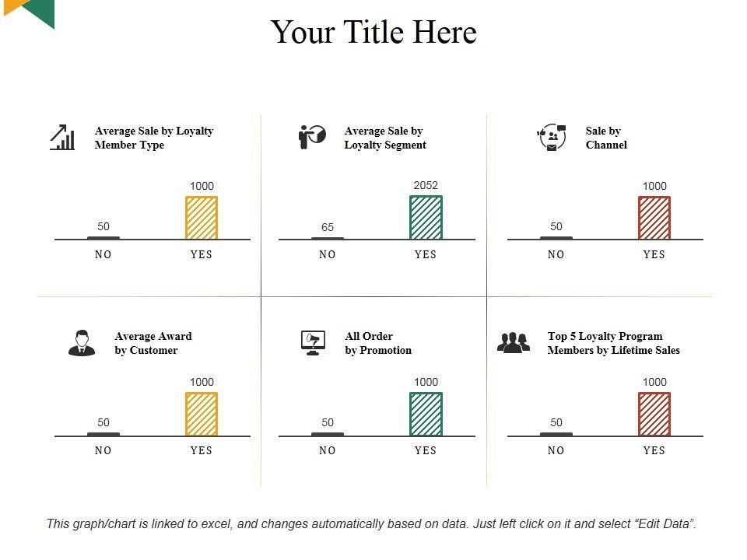747x560 pixels.
Task: Click the green 2052 hatched bar
Action: (x=426, y=218)
